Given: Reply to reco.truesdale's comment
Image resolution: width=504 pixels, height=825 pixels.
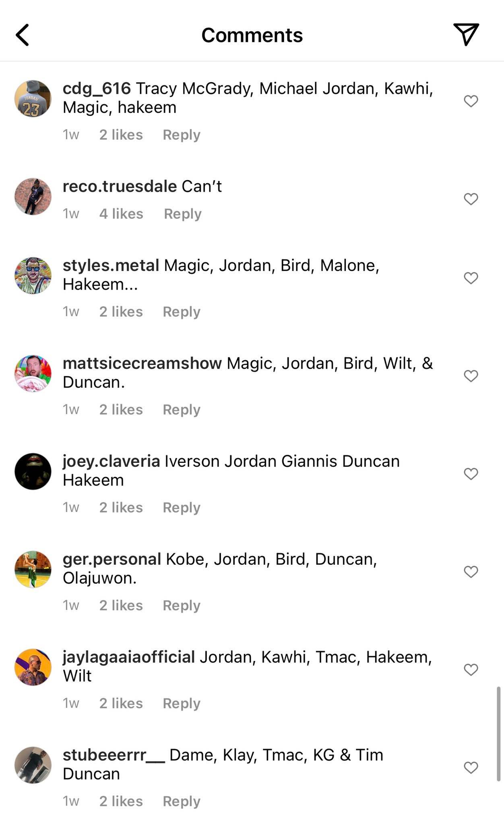Looking at the screenshot, I should coord(182,214).
